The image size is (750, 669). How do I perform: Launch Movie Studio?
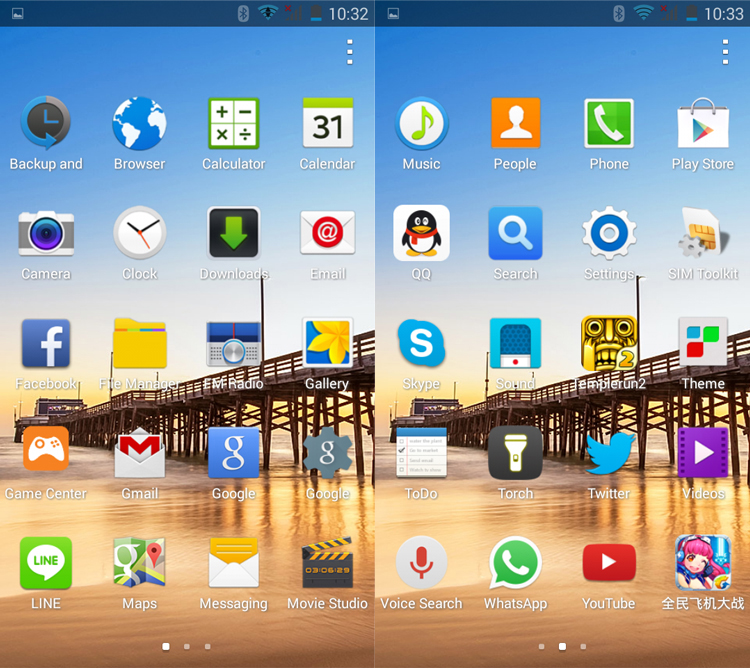pyautogui.click(x=327, y=564)
